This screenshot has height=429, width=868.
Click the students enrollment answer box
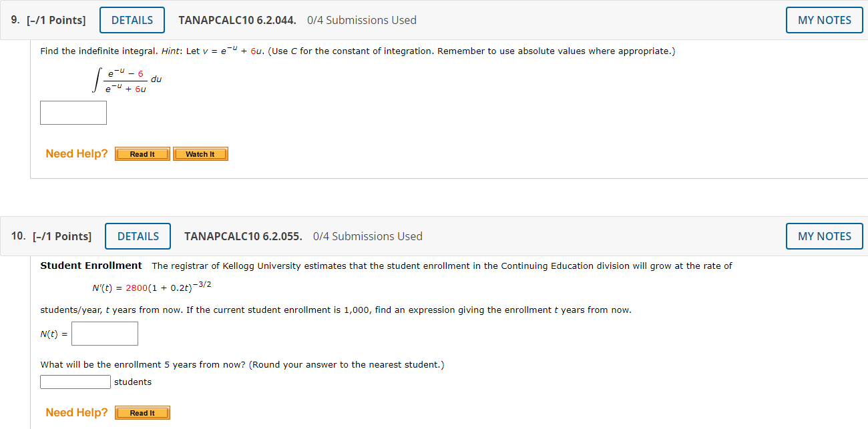(x=75, y=381)
